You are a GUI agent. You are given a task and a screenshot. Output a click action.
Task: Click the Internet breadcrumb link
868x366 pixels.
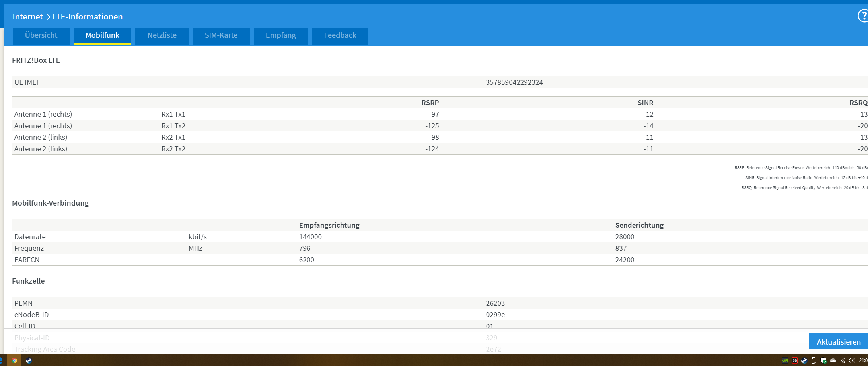[27, 17]
